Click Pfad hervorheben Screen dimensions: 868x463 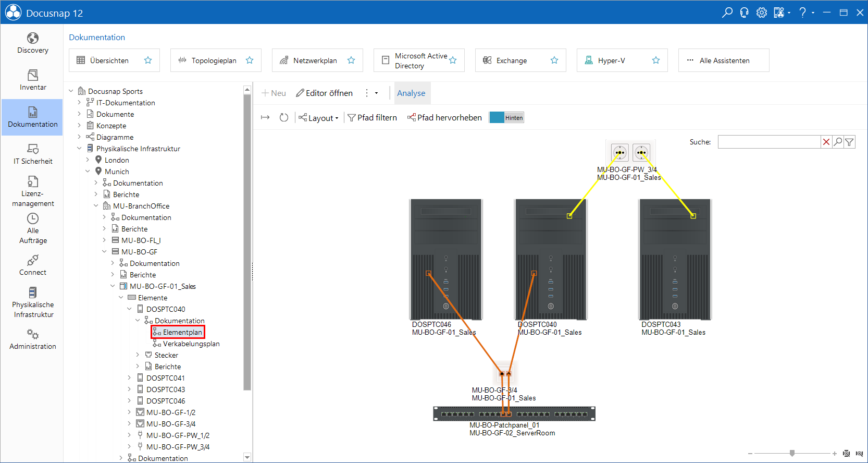(x=444, y=118)
